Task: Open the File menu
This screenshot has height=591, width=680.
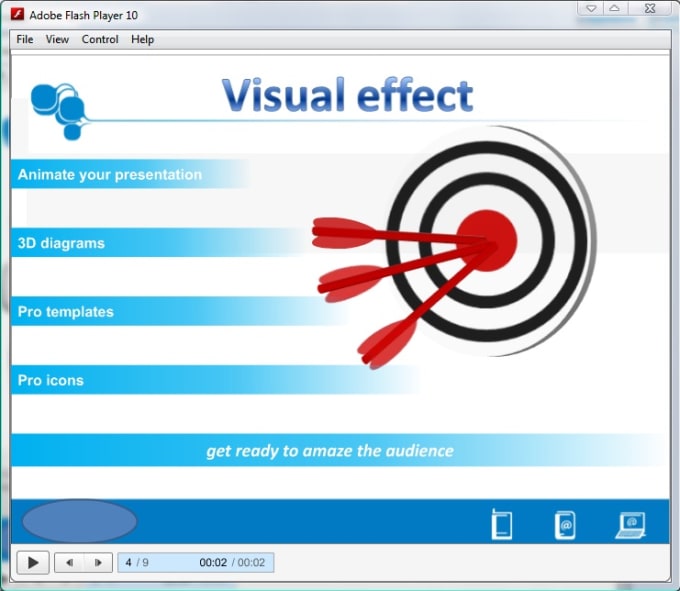Action: 25,39
